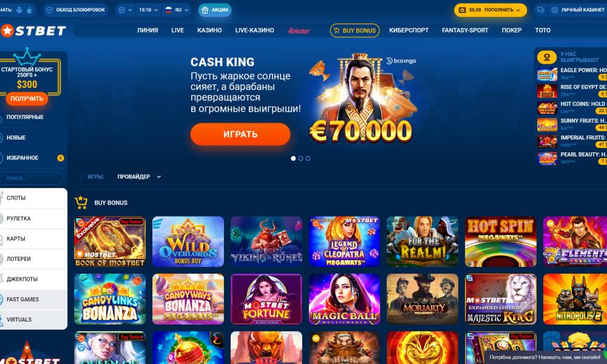This screenshot has width=607, height=364.
Task: Open the RU language dropdown
Action: pyautogui.click(x=177, y=10)
